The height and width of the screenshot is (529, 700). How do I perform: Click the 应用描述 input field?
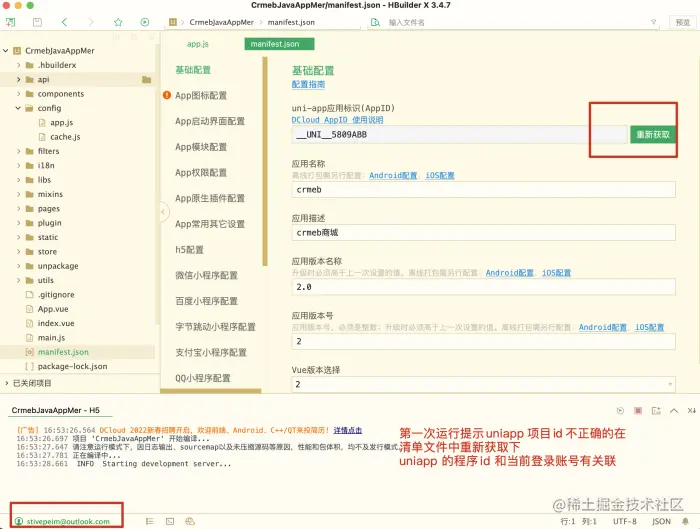point(483,233)
